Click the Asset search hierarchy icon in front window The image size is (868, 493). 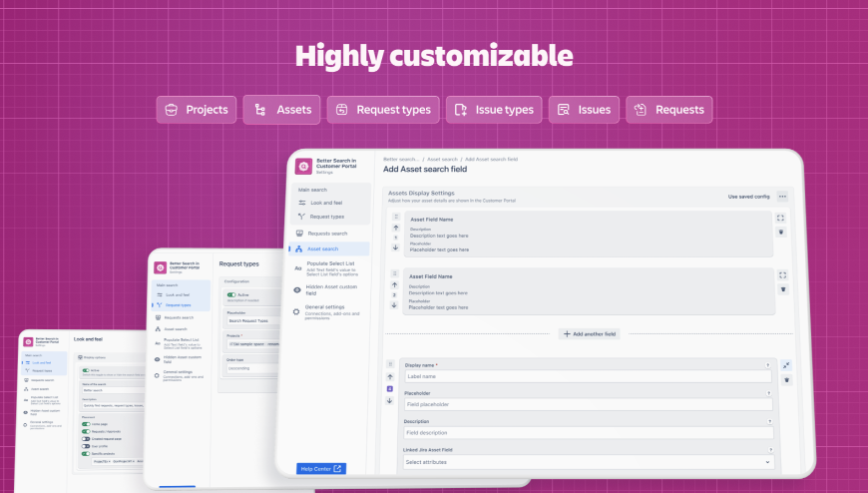pos(299,248)
